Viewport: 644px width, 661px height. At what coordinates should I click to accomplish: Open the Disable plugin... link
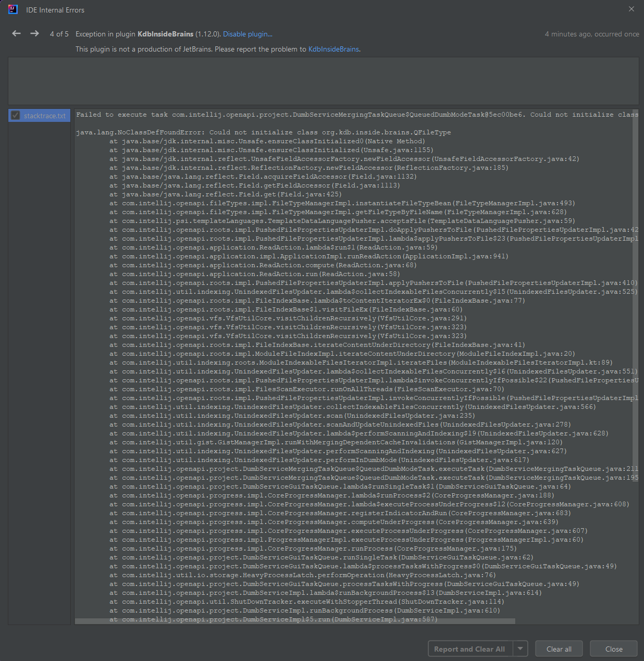click(x=247, y=34)
